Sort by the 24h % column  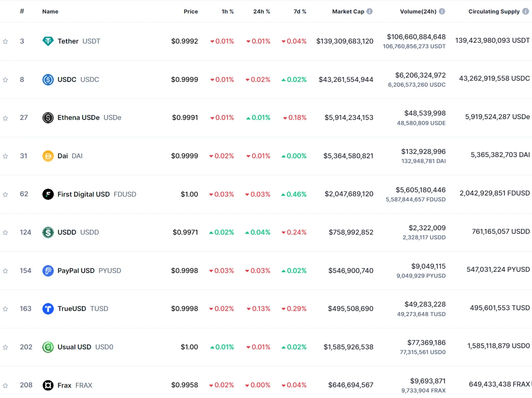pyautogui.click(x=261, y=12)
